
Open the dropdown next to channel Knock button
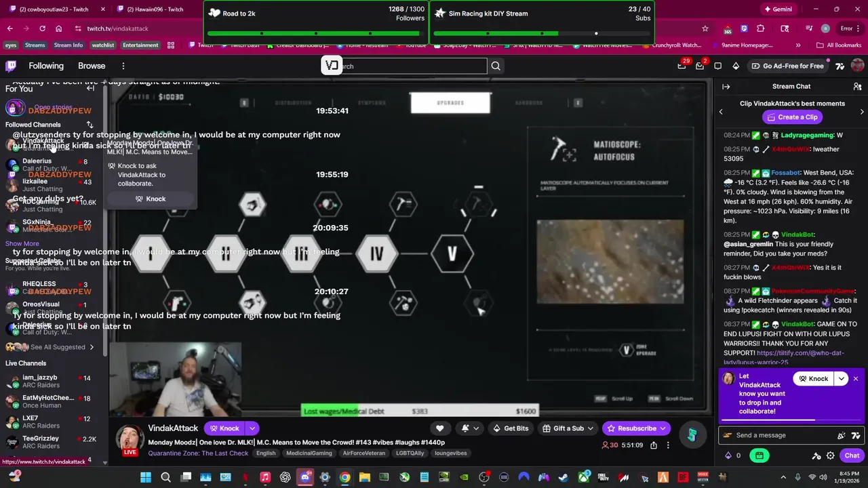[252, 428]
